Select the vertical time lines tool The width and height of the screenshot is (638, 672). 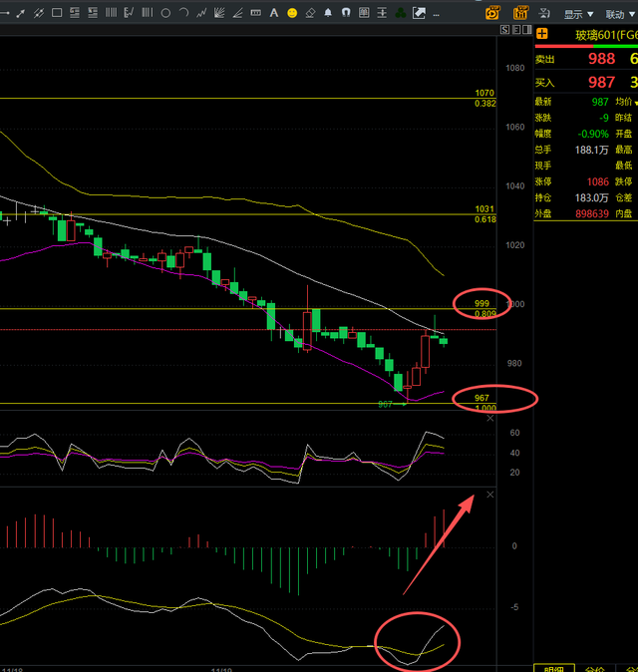111,13
